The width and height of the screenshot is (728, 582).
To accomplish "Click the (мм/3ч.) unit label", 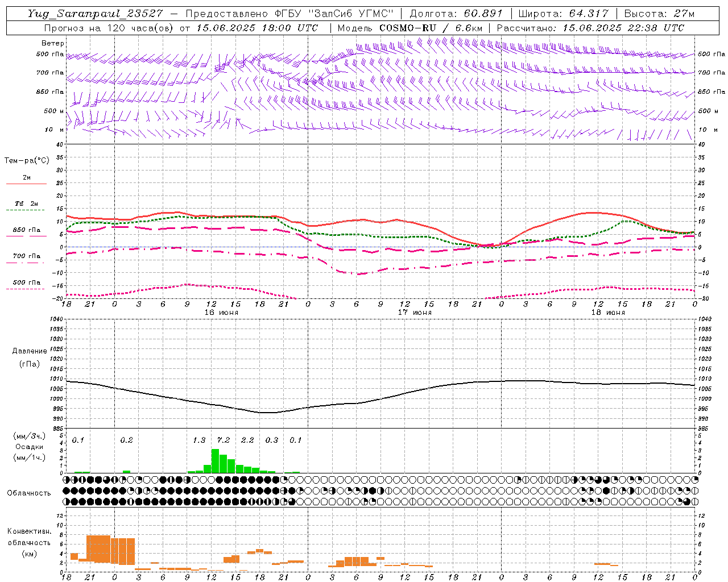I will 29,436.
